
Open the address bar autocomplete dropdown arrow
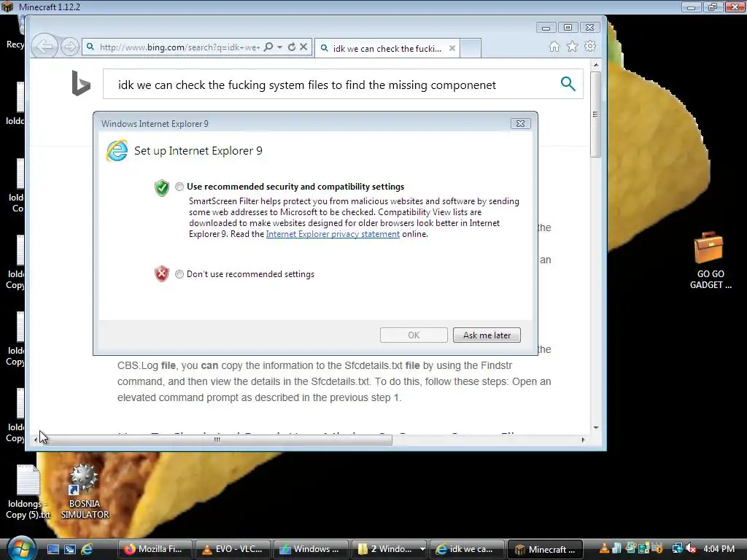(279, 47)
